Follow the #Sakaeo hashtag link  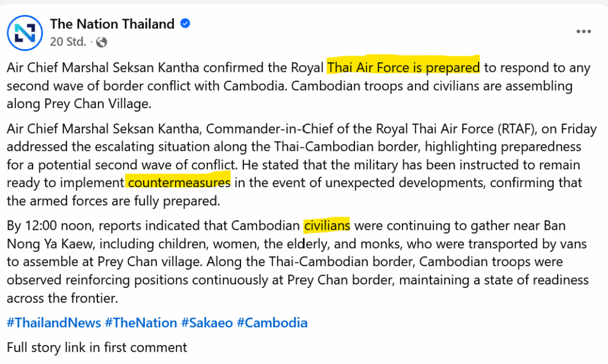207,323
